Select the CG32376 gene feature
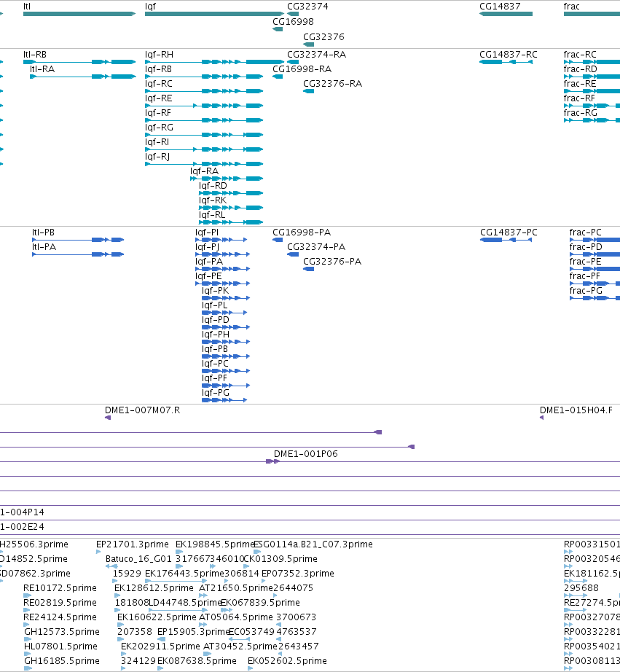620x672 pixels. pos(308,44)
